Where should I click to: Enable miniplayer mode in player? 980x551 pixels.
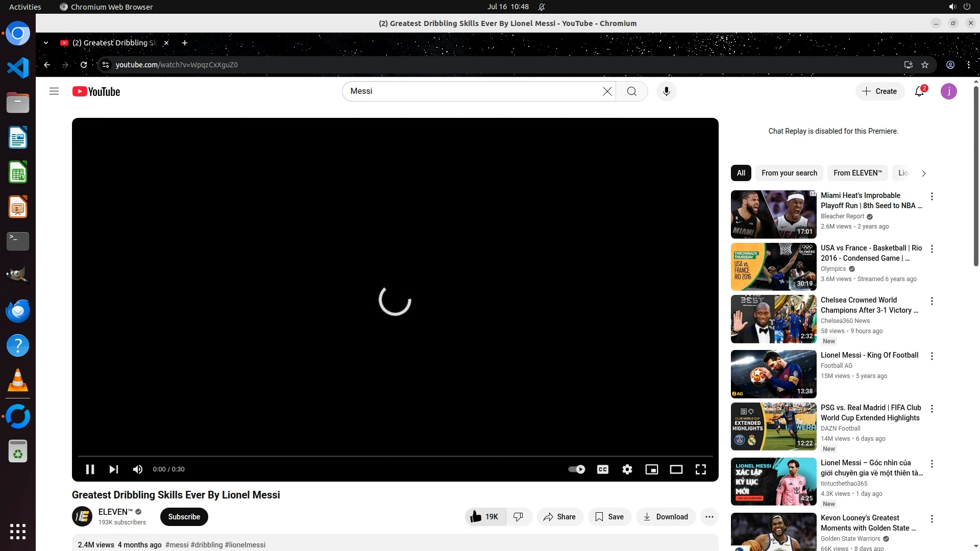pos(651,469)
